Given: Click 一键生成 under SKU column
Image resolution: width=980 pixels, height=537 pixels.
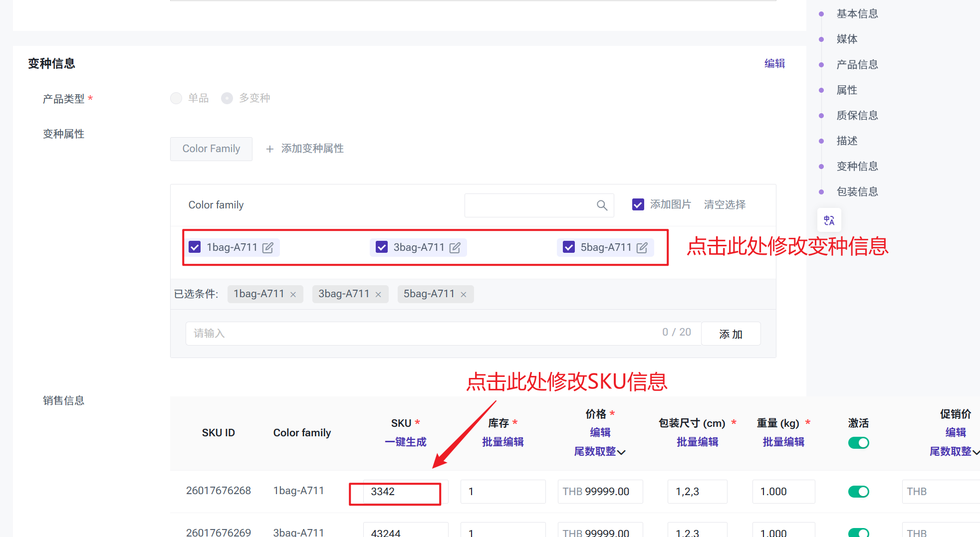Looking at the screenshot, I should [x=405, y=442].
